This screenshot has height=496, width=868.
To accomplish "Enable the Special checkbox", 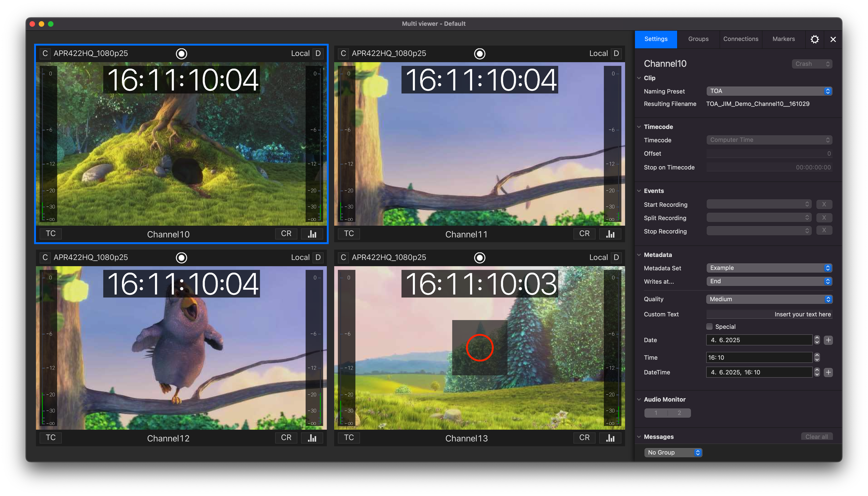I will coord(709,327).
